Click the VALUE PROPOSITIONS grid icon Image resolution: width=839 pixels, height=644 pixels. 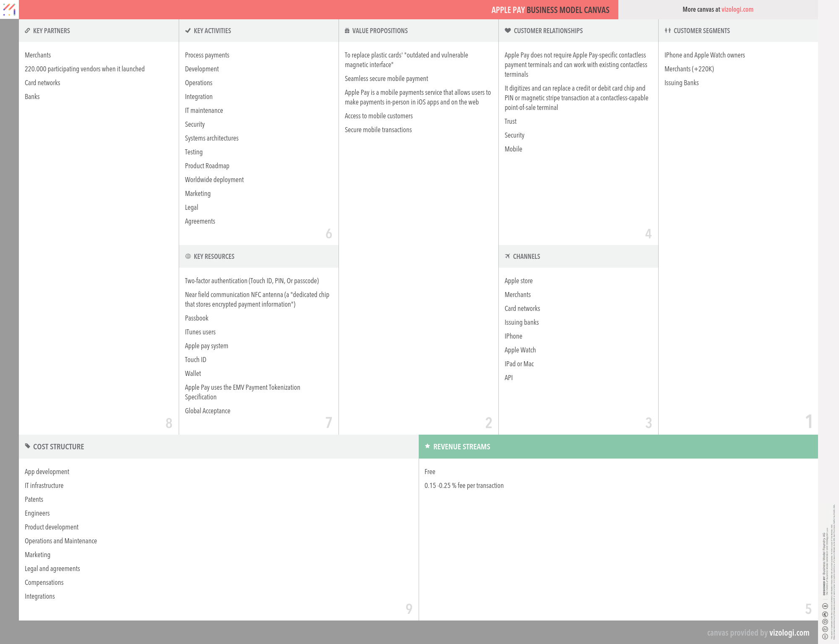[347, 31]
